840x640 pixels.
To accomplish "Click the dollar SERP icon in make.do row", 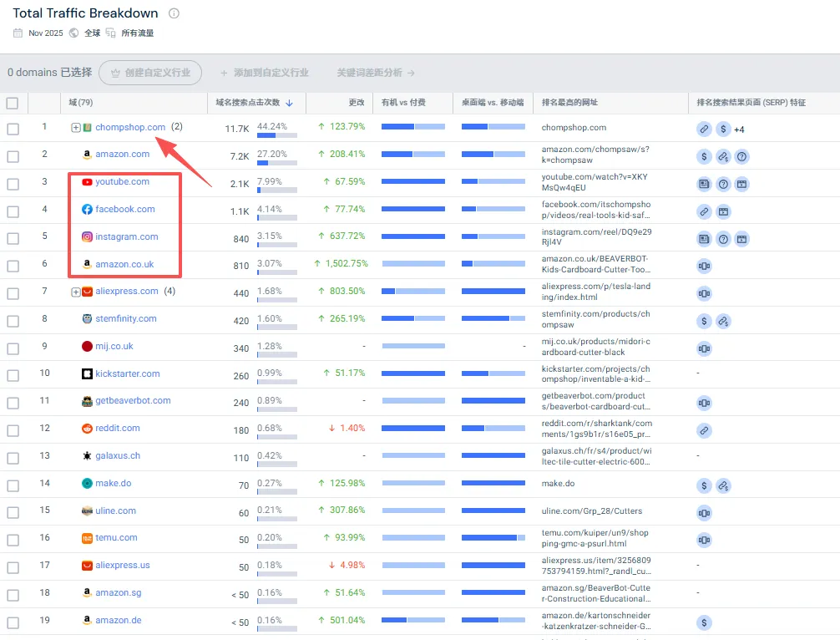I will 704,485.
